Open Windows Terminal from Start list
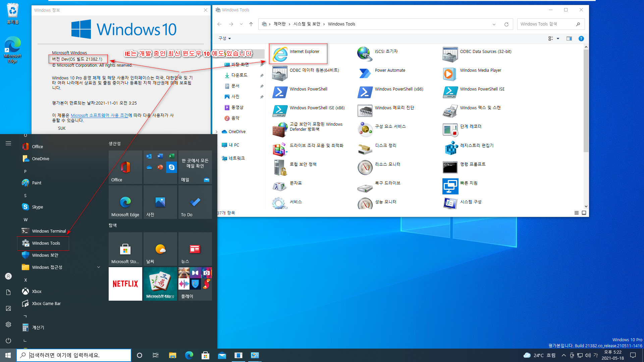Screen dimensions: 644x362 44,231
